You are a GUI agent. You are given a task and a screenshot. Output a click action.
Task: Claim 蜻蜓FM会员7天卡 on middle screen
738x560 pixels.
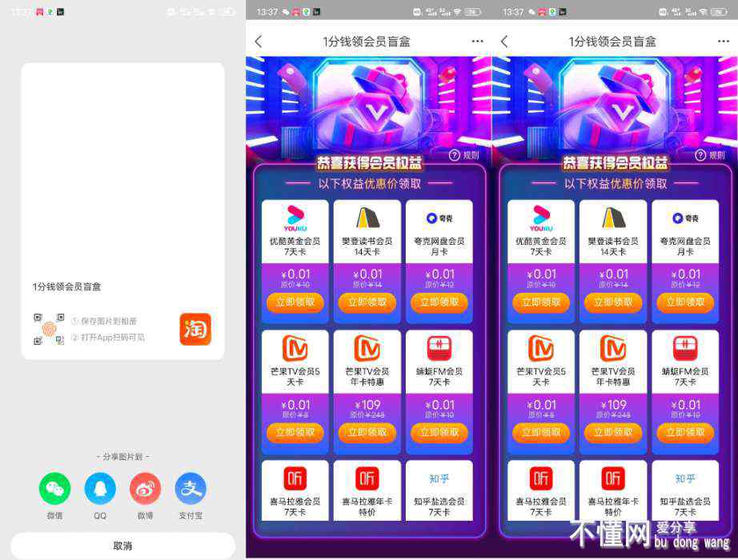[439, 433]
